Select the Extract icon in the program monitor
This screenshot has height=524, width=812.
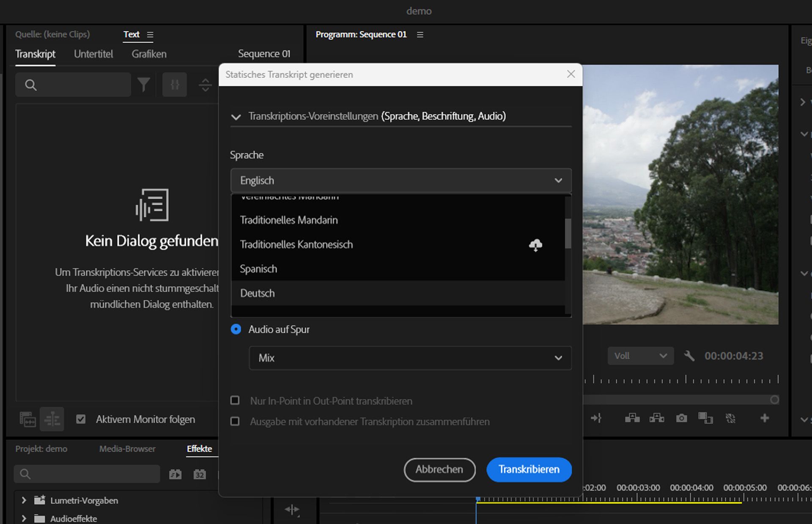tap(657, 418)
